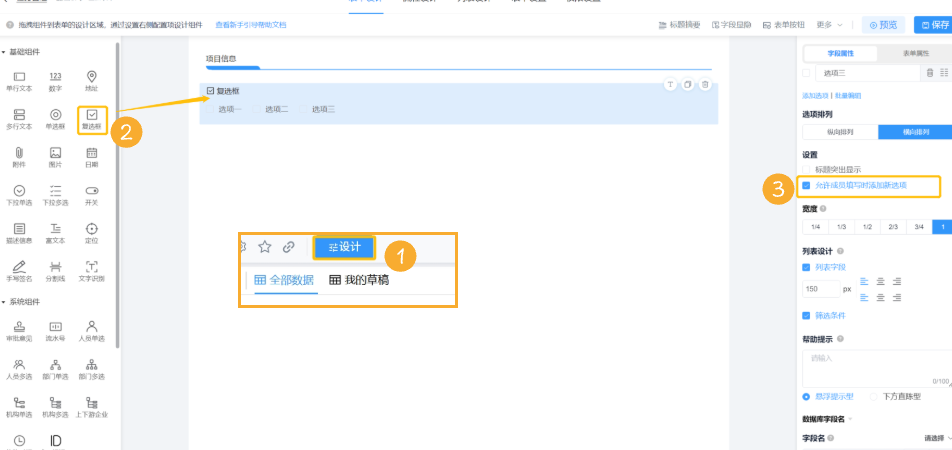Check 选项三 in the form canvas
The height and width of the screenshot is (450, 952).
[x=303, y=110]
